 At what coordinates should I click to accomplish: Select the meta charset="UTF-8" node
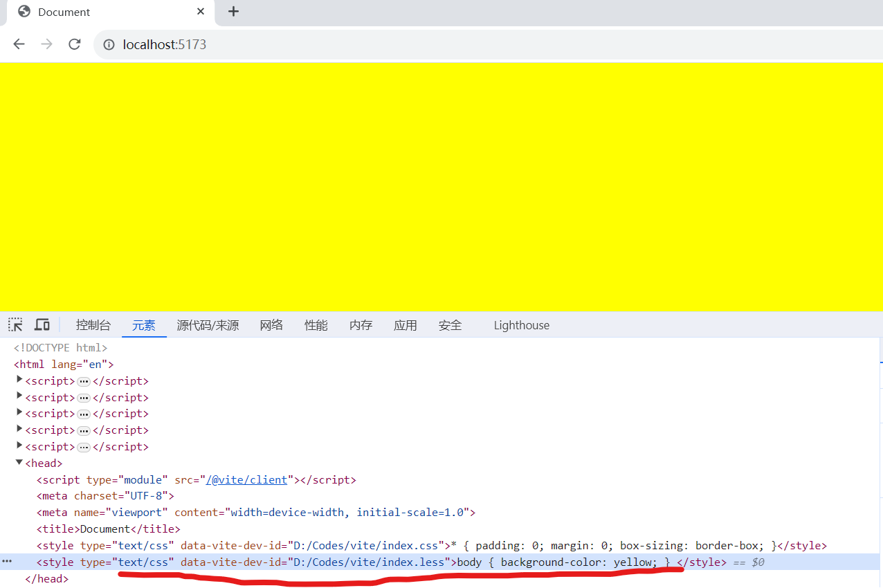point(105,496)
